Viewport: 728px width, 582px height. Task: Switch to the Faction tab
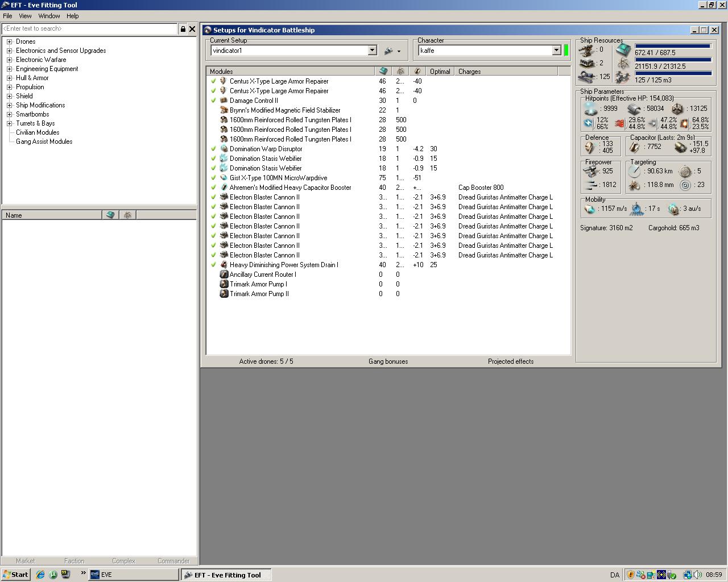pos(75,561)
